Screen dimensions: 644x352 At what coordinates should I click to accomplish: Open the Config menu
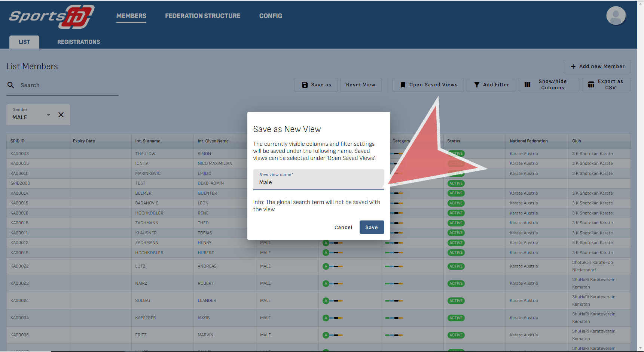coord(271,16)
